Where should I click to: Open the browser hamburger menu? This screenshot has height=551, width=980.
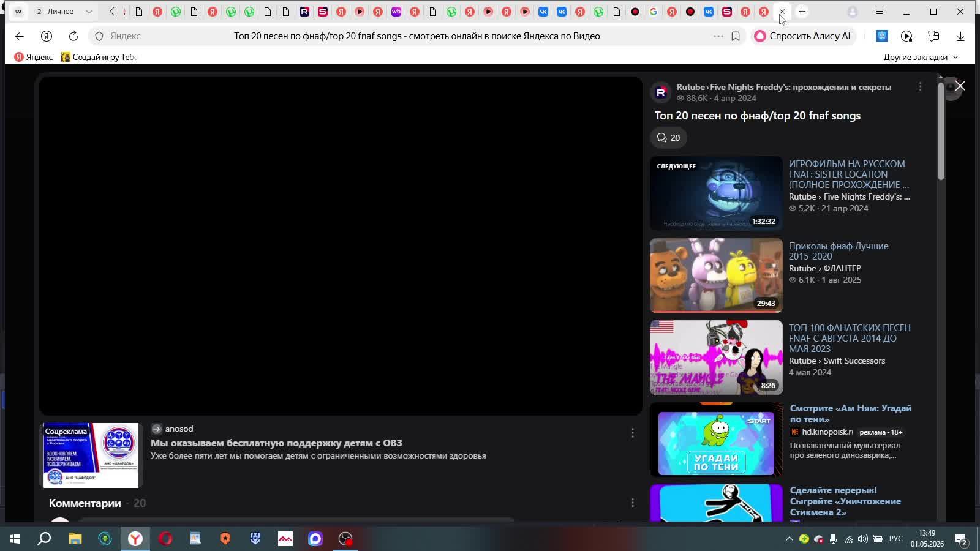(x=880, y=12)
